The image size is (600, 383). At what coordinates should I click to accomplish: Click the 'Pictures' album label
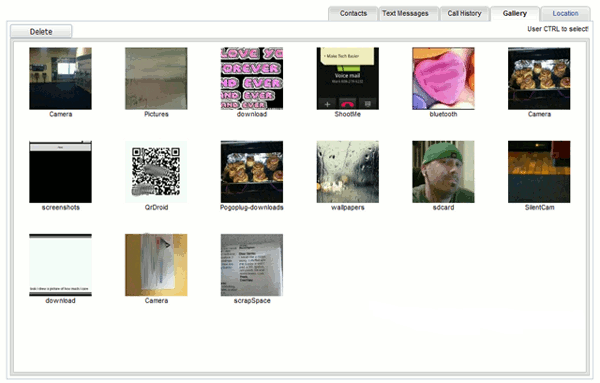pos(156,114)
